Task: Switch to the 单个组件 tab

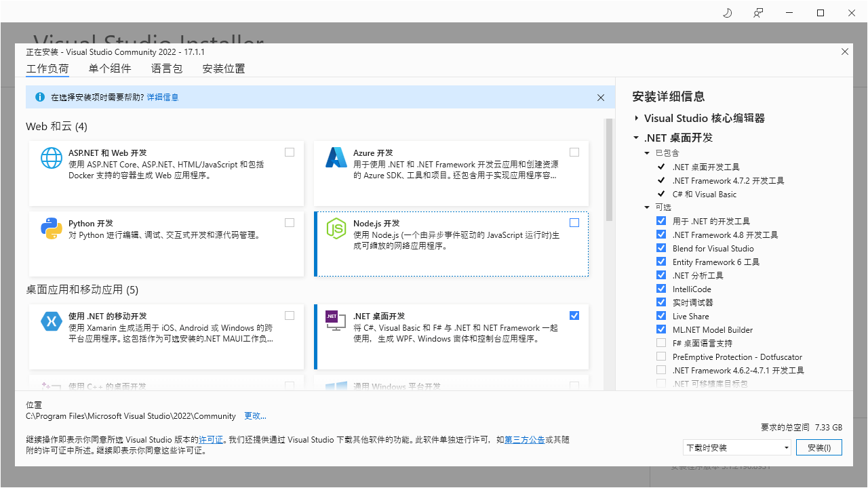Action: click(110, 68)
